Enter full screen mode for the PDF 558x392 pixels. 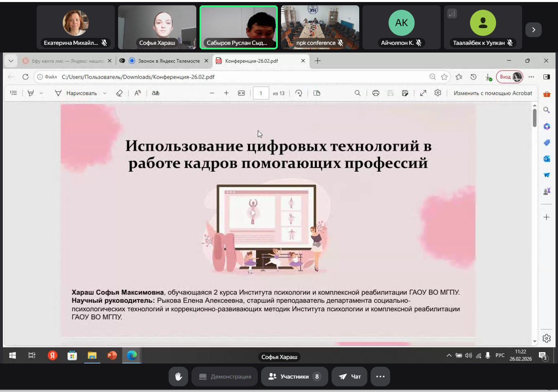tap(423, 93)
